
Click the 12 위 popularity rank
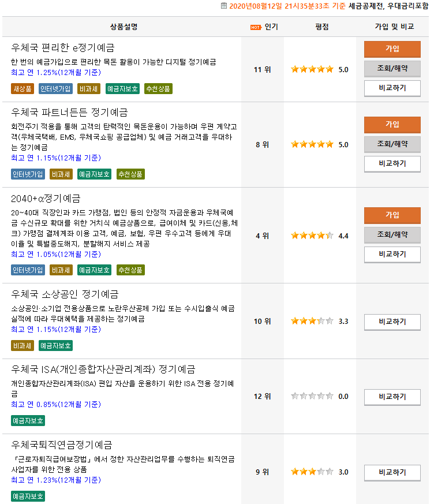[x=262, y=397]
